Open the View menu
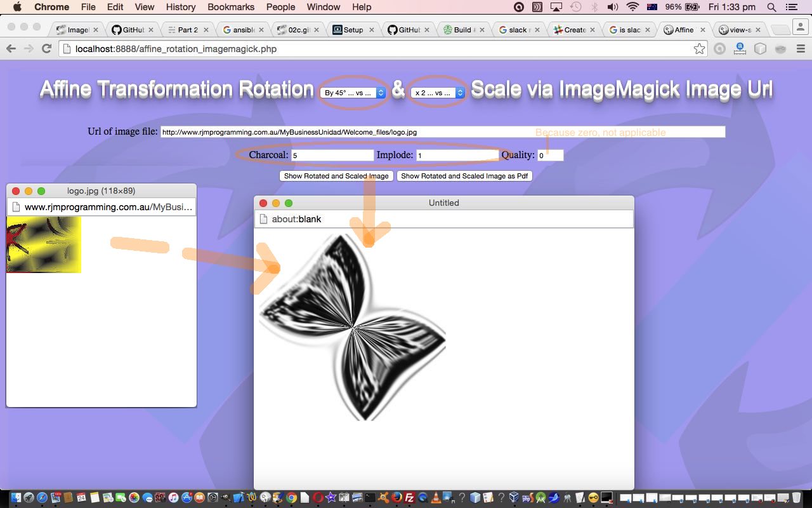 pyautogui.click(x=145, y=7)
